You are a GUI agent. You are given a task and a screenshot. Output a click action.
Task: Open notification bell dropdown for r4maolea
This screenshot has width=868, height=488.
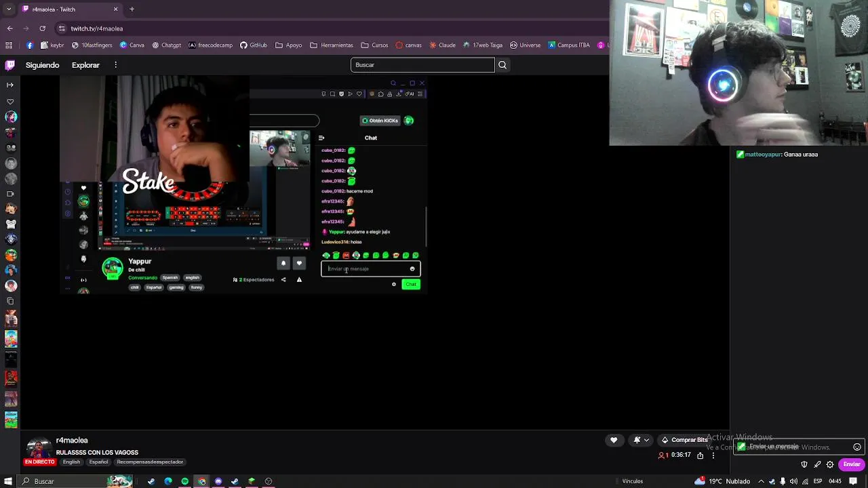[641, 440]
